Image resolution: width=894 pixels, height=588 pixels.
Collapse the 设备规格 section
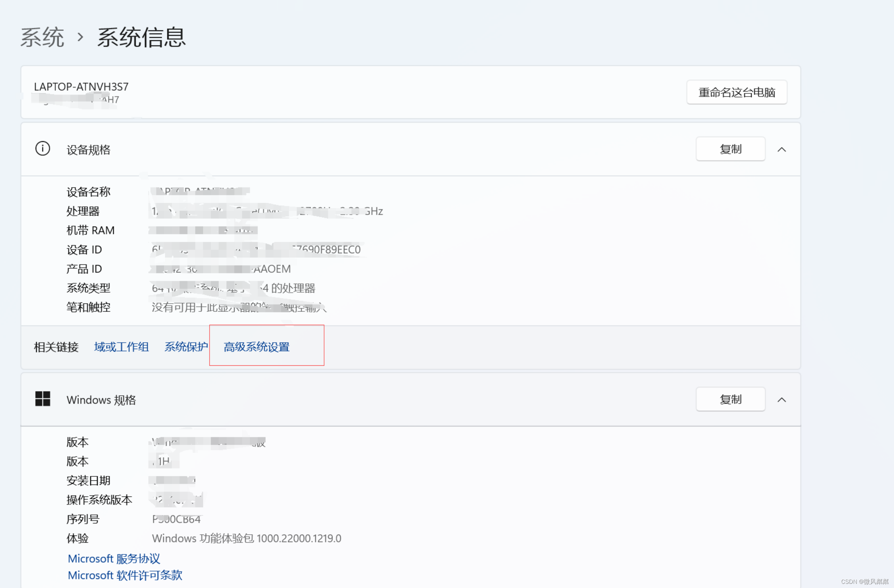[x=782, y=150]
